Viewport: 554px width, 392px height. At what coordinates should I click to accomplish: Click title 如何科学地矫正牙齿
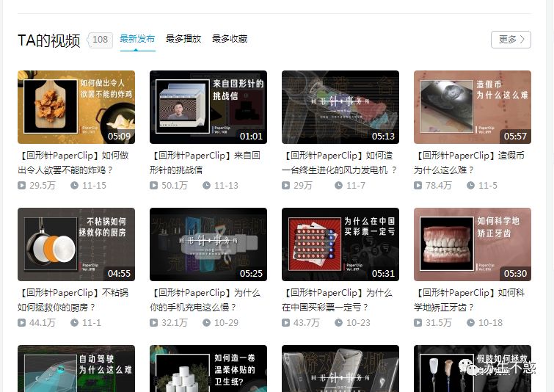[x=470, y=300]
